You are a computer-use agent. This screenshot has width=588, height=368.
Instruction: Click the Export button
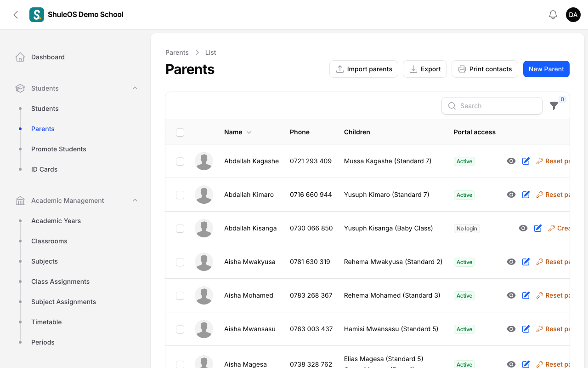pyautogui.click(x=425, y=69)
